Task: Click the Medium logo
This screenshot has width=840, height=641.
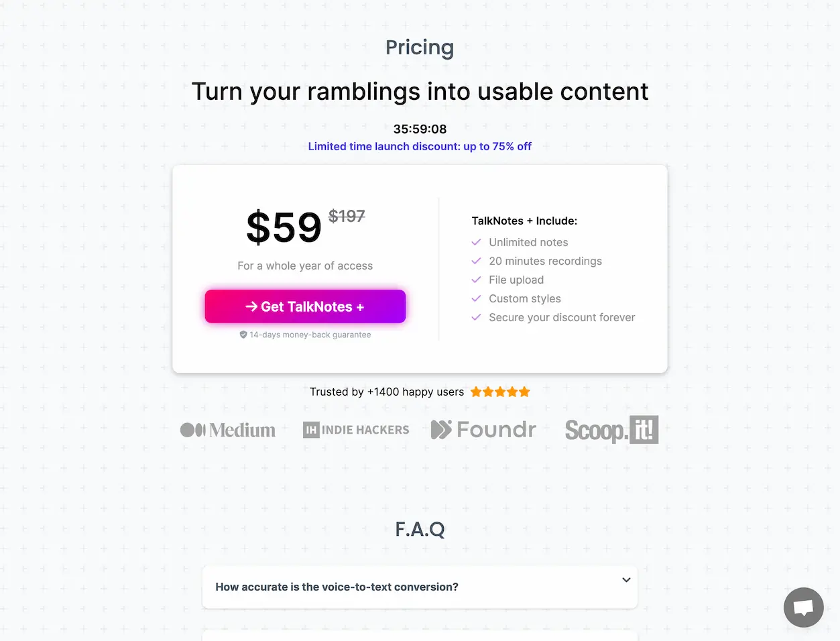Action: 227,430
